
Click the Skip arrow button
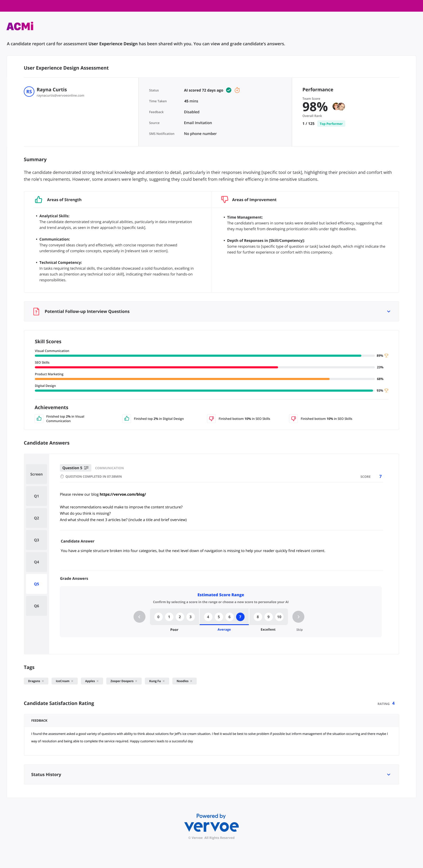point(298,617)
